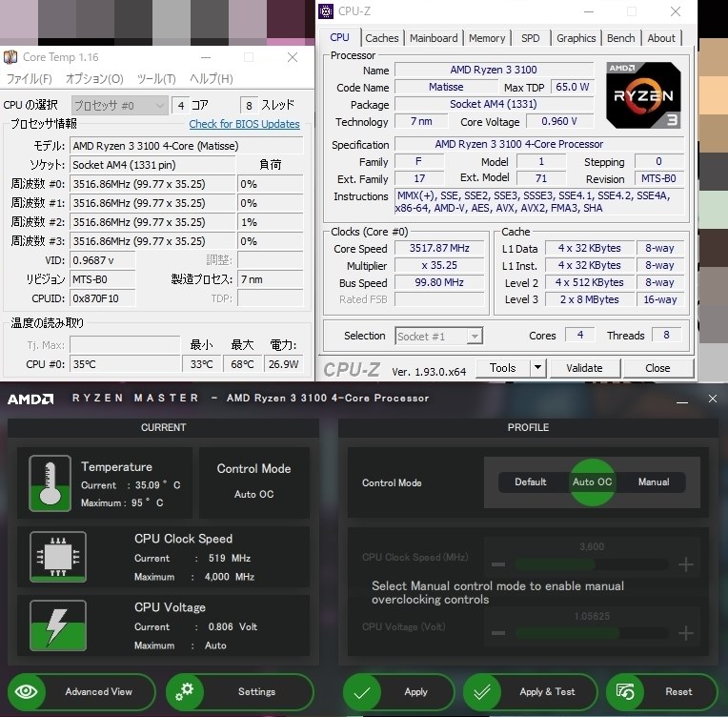This screenshot has width=728, height=717.
Task: Select the CPU tab in CPU-Z
Action: [x=339, y=37]
